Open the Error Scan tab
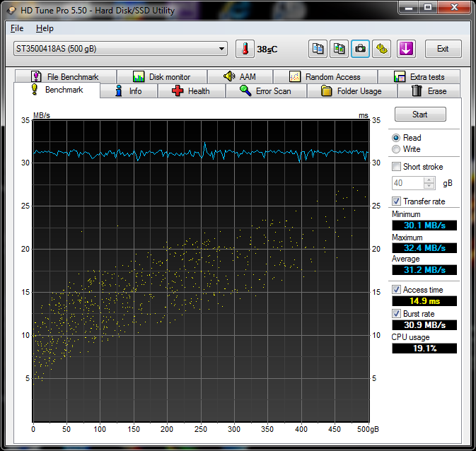The image size is (476, 451). pyautogui.click(x=265, y=91)
